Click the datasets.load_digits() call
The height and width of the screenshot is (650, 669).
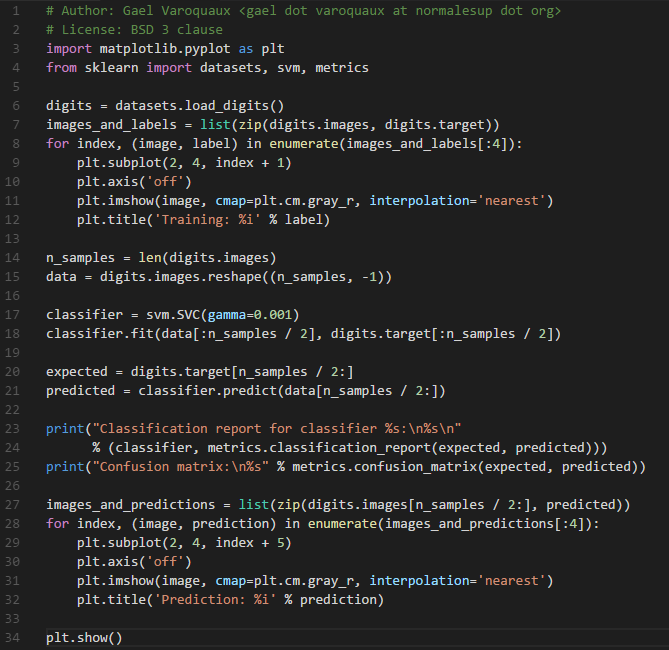point(198,106)
